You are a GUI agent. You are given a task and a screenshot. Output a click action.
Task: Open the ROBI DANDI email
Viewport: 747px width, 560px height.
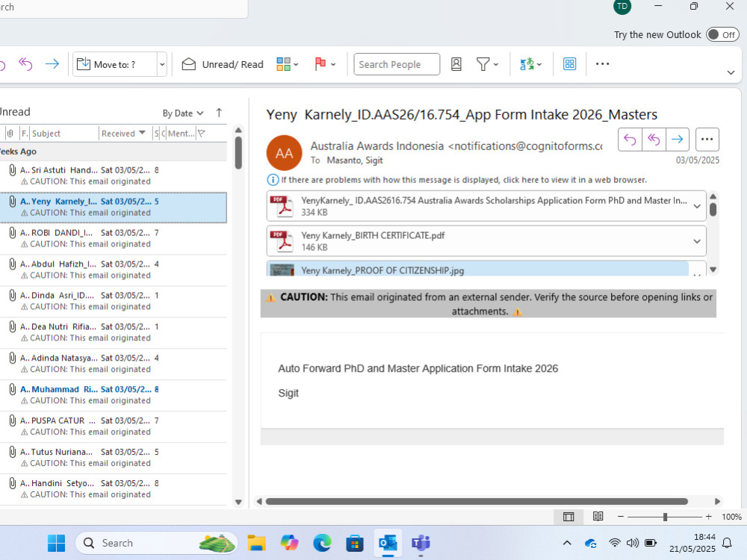click(x=114, y=239)
